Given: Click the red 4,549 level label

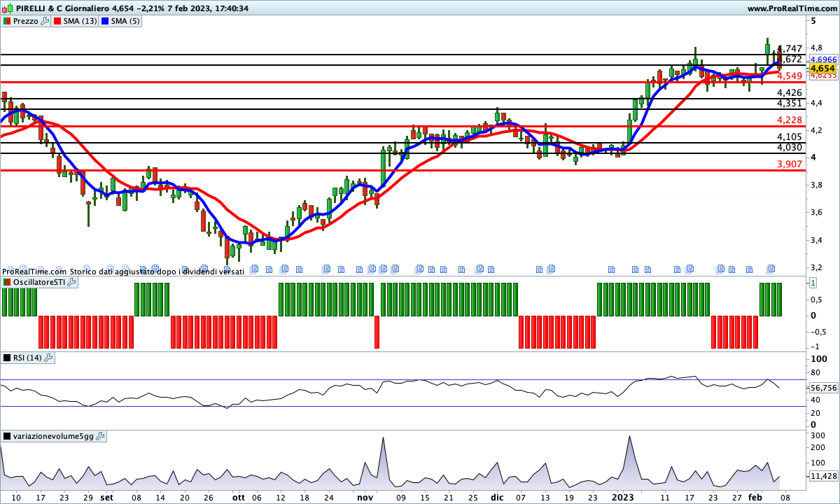Looking at the screenshot, I should point(790,76).
